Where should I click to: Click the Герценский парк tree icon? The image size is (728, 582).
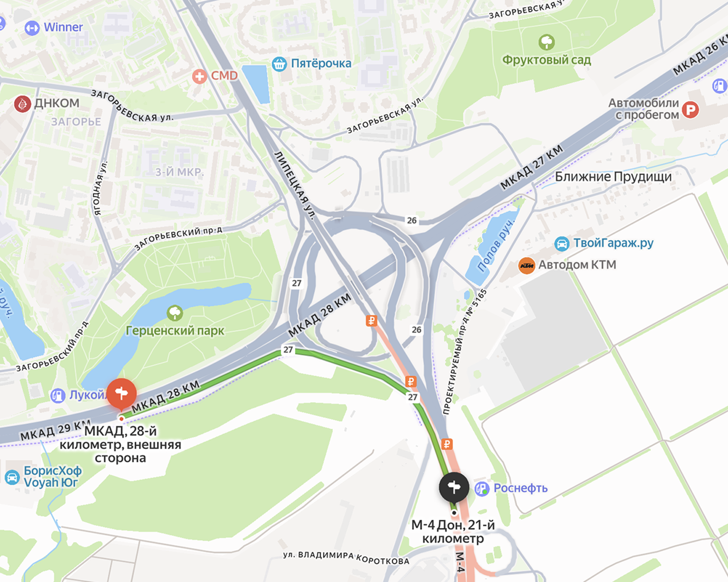click(x=175, y=313)
